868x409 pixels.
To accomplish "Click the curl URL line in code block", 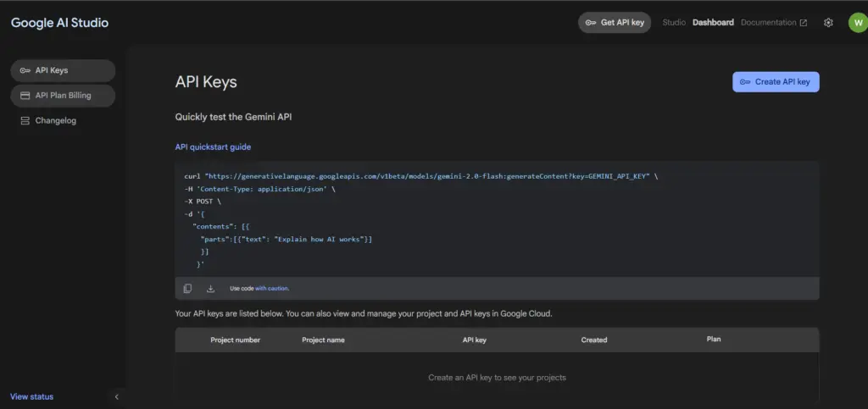I will tap(420, 176).
